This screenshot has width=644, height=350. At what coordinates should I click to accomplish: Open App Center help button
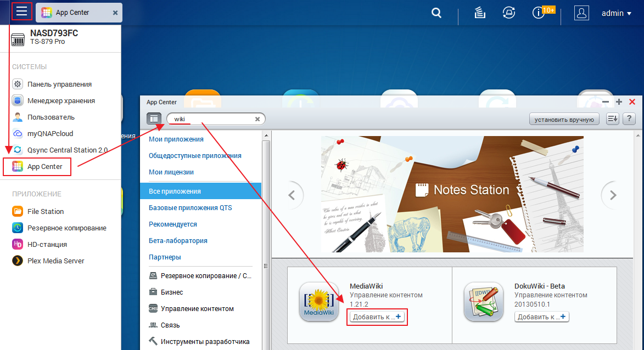pos(629,119)
